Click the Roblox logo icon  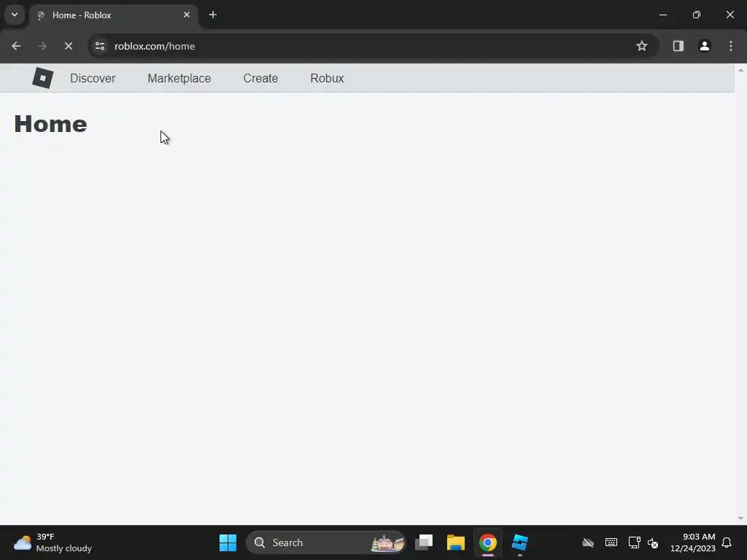point(43,78)
